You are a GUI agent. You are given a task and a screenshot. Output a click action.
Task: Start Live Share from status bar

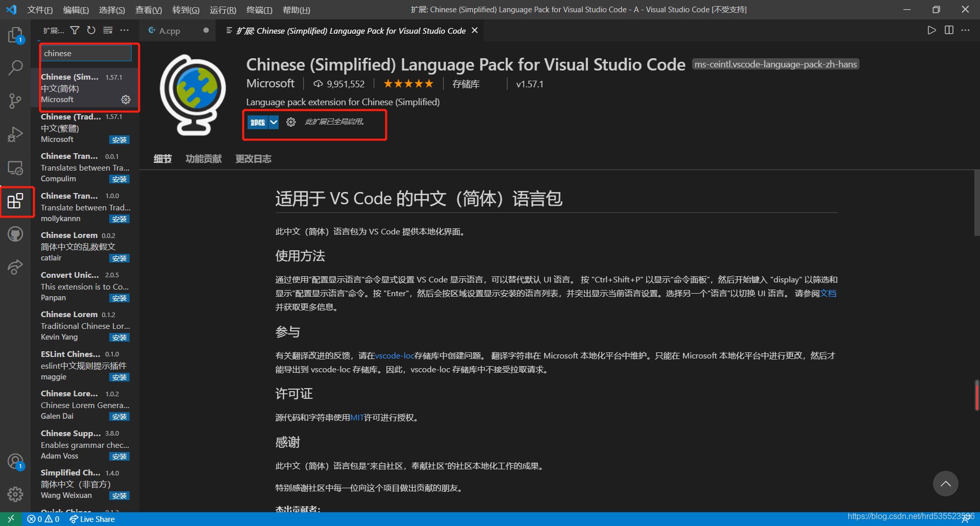pos(92,519)
